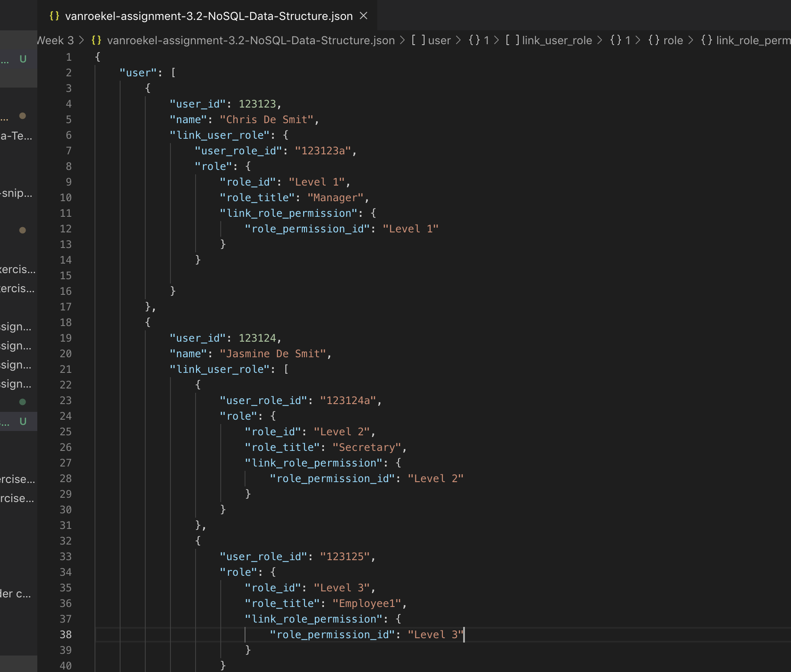The height and width of the screenshot is (672, 791).
Task: Click "role_id": "Level 2" value
Action: click(x=342, y=432)
